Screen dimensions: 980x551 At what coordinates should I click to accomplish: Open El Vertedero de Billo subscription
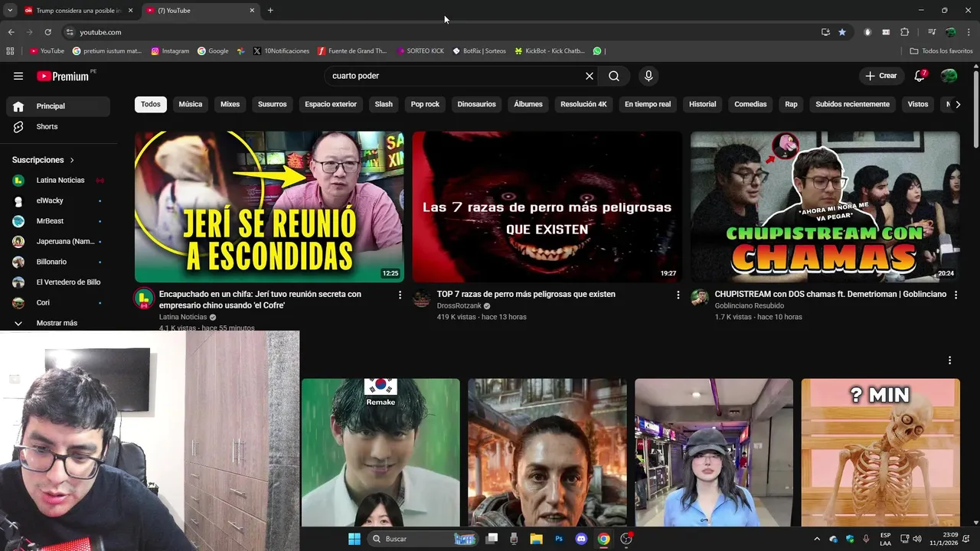click(x=58, y=282)
